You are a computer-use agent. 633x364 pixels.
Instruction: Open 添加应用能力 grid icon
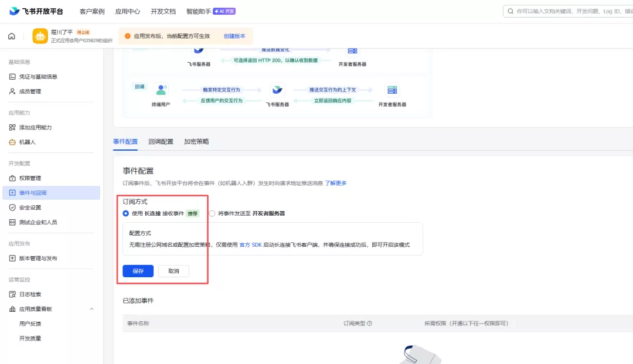pos(12,127)
